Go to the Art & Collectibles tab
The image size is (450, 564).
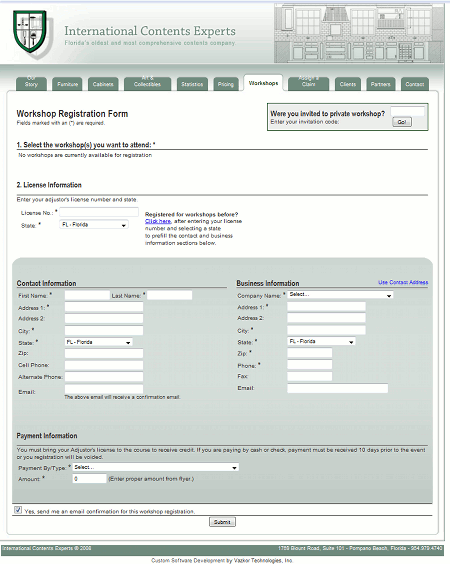point(147,83)
